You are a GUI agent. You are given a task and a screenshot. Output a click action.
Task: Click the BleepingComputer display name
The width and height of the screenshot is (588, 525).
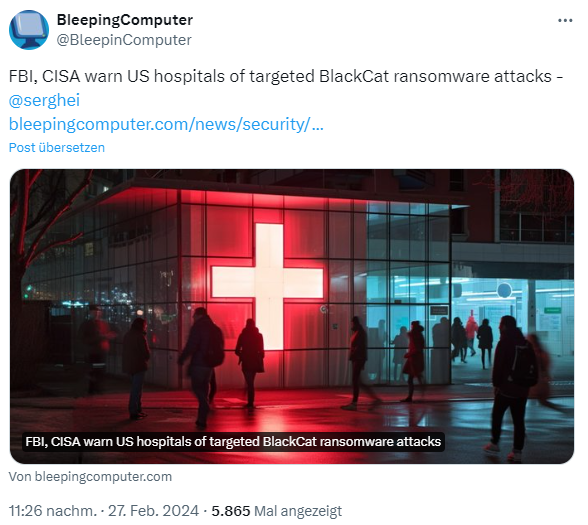pos(124,20)
